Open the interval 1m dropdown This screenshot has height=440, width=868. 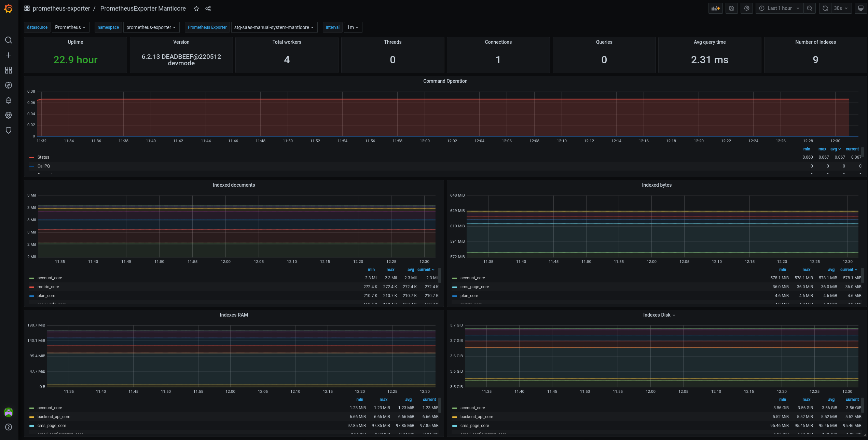(x=353, y=27)
